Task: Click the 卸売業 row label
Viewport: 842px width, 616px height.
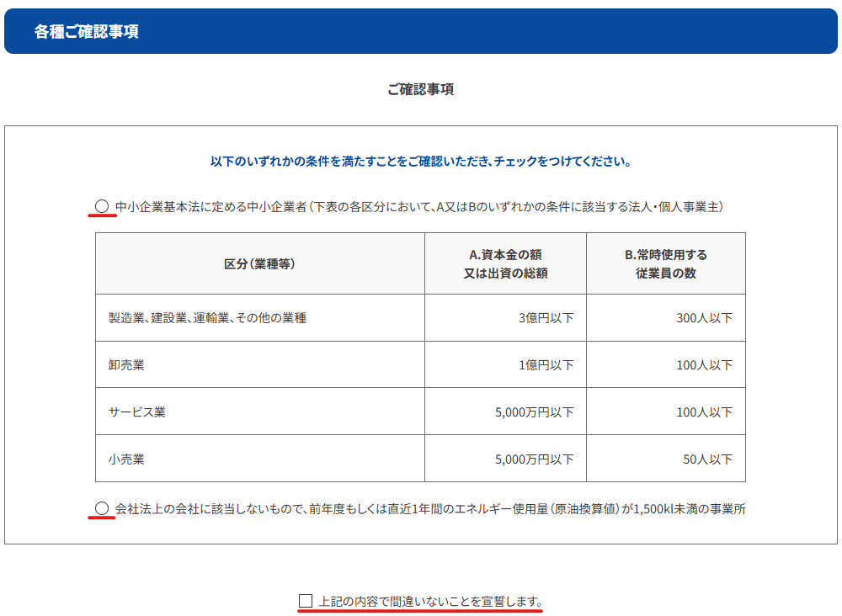Action: click(260, 365)
